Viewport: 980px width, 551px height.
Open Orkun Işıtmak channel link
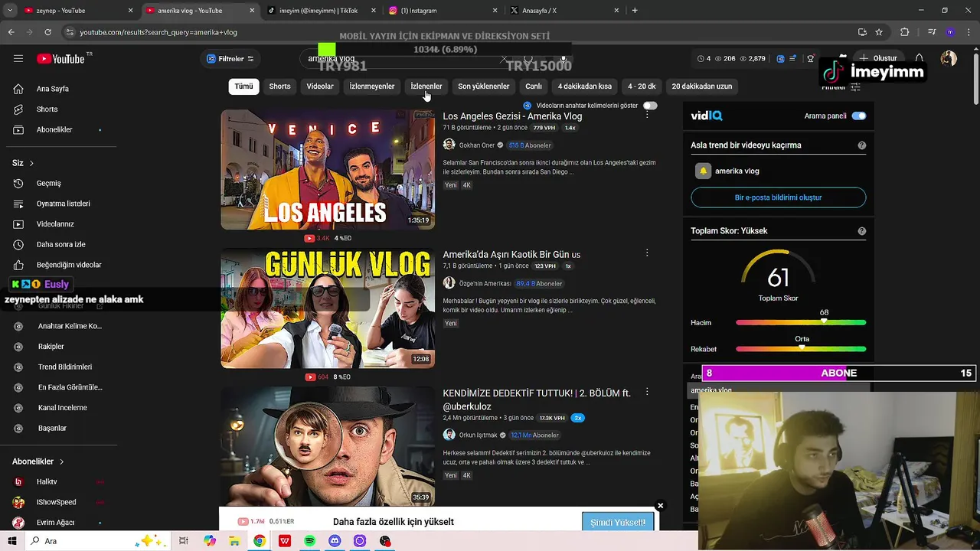point(478,435)
